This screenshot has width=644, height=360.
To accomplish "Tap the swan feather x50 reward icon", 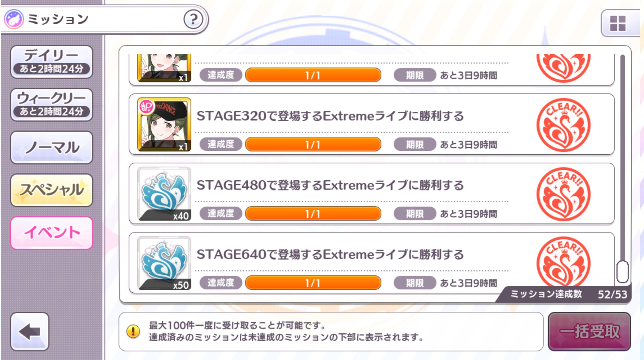I will pos(164,263).
